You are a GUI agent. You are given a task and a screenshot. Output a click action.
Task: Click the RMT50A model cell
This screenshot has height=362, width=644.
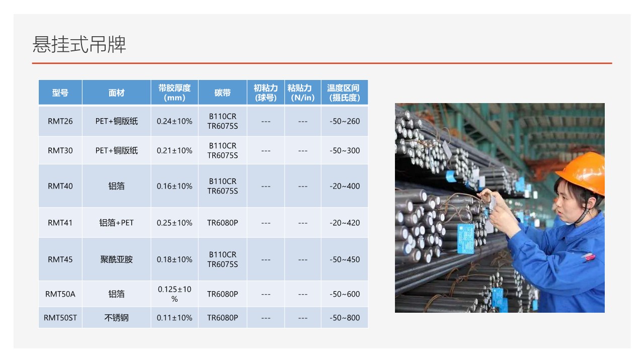[60, 294]
